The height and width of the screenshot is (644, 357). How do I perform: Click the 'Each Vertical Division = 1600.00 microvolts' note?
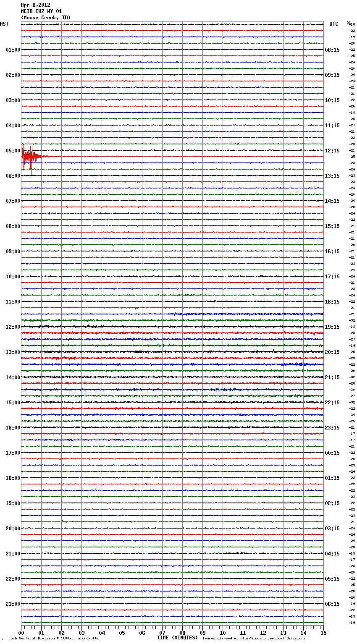[53, 639]
